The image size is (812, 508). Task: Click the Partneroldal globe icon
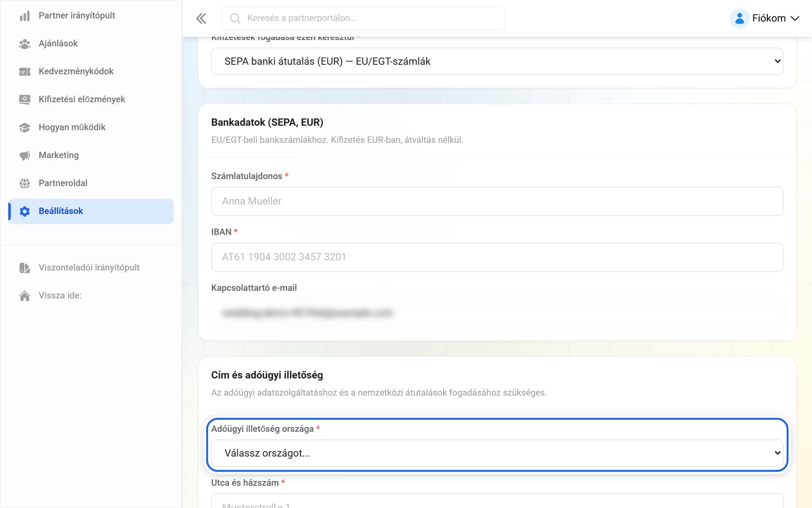tap(25, 183)
